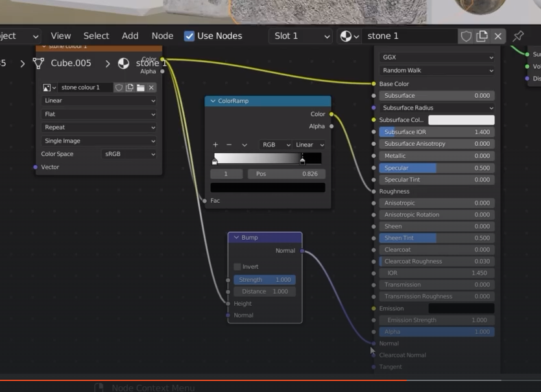The image size is (541, 392).
Task: Click the Alpha 1.000 slider
Action: tap(437, 332)
